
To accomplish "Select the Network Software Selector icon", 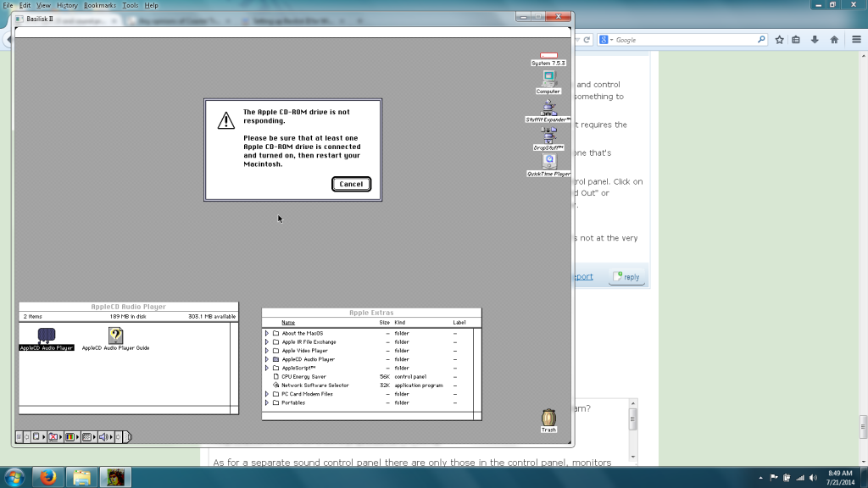I will [x=275, y=385].
